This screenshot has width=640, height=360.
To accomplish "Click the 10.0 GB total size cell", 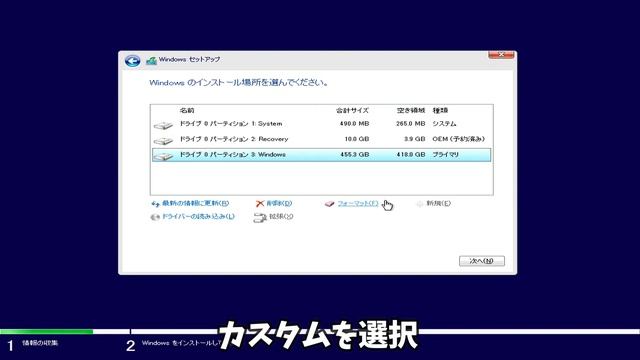I will 357,139.
